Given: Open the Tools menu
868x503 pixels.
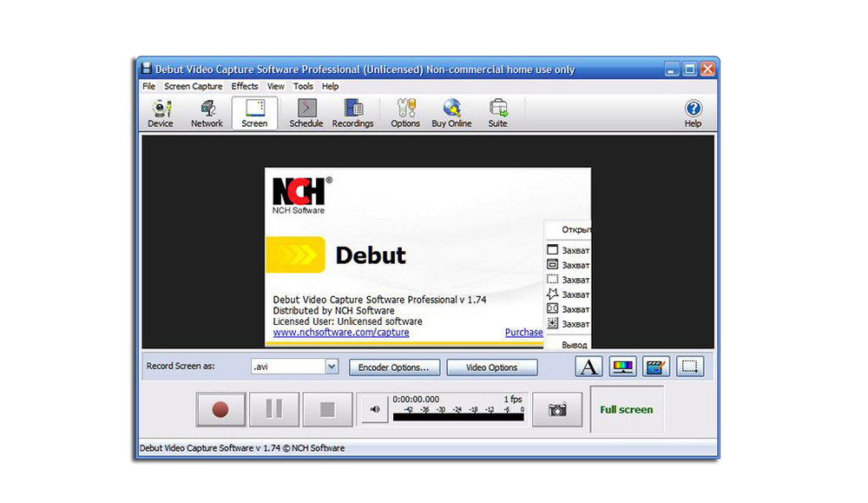Looking at the screenshot, I should tap(303, 86).
